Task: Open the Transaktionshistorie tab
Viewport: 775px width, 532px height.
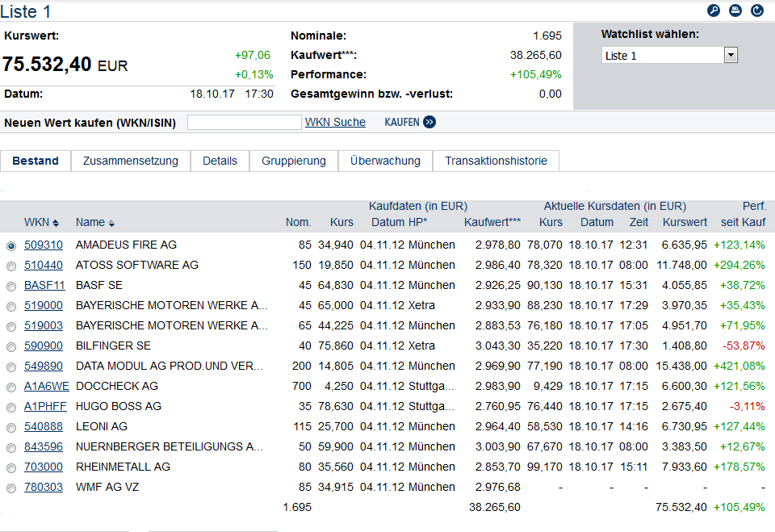Action: pyautogui.click(x=496, y=161)
